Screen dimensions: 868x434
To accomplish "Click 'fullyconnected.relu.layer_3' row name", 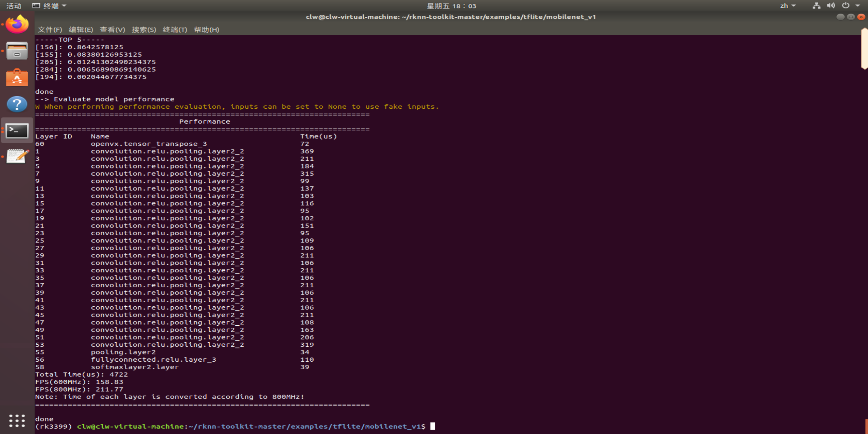I will pyautogui.click(x=154, y=360).
